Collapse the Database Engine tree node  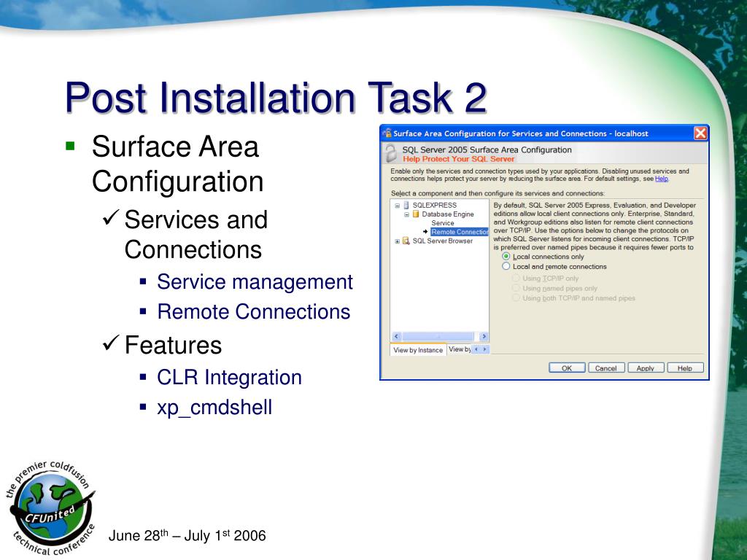point(406,215)
